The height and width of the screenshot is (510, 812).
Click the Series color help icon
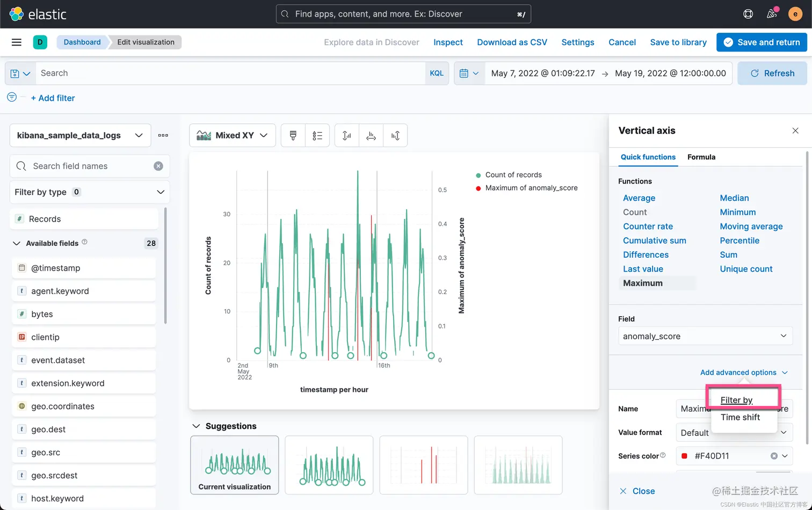coord(663,455)
